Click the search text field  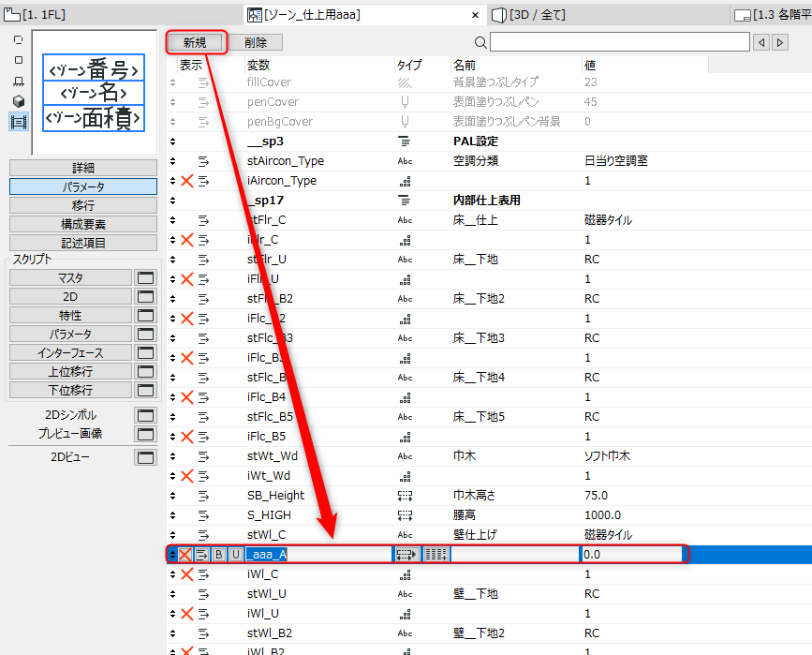tap(620, 42)
